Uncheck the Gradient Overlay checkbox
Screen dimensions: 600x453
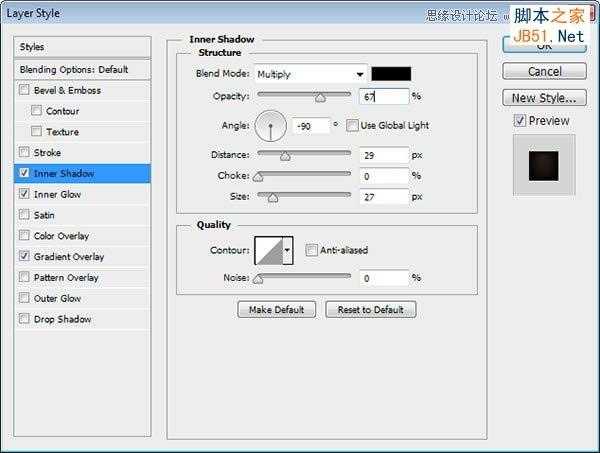24,256
